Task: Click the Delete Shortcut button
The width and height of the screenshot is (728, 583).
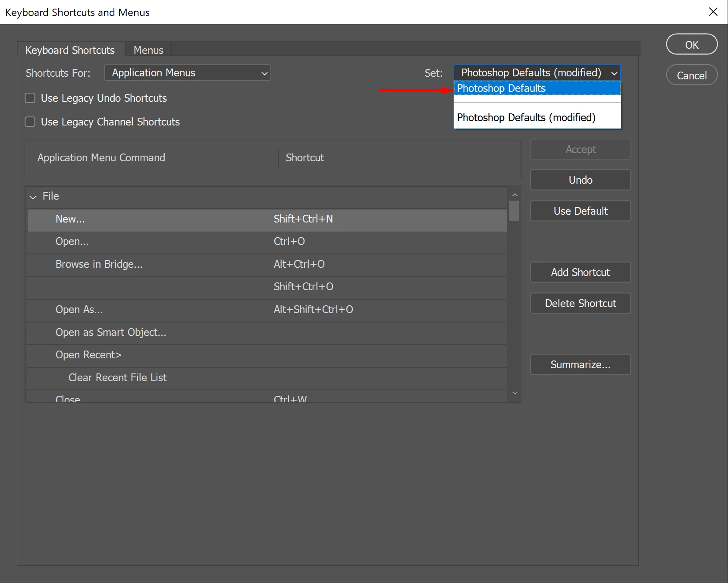Action: 581,303
